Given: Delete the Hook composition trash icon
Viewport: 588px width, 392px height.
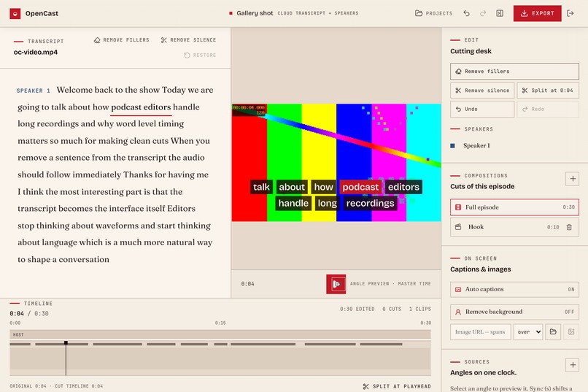Looking at the screenshot, I should point(569,227).
